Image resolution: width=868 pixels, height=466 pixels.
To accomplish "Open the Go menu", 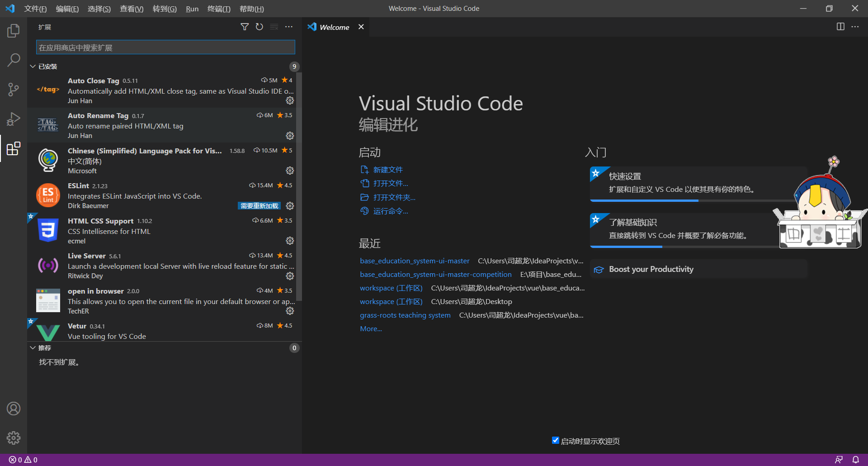I will coord(165,9).
